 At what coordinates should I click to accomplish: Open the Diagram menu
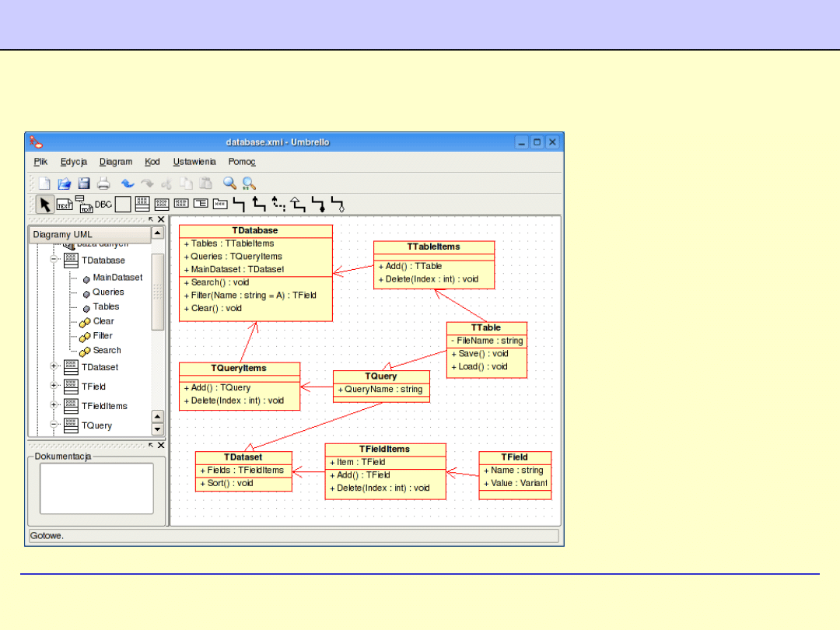point(116,162)
